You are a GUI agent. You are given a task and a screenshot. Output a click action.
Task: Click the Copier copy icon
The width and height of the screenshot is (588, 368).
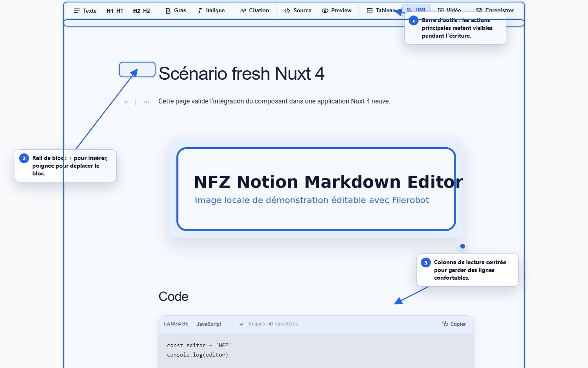tap(445, 323)
